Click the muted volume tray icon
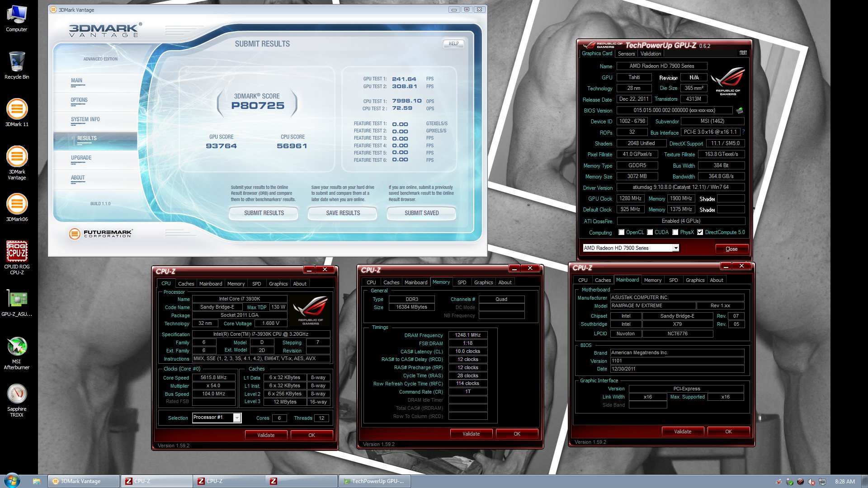868x488 pixels. (x=811, y=482)
